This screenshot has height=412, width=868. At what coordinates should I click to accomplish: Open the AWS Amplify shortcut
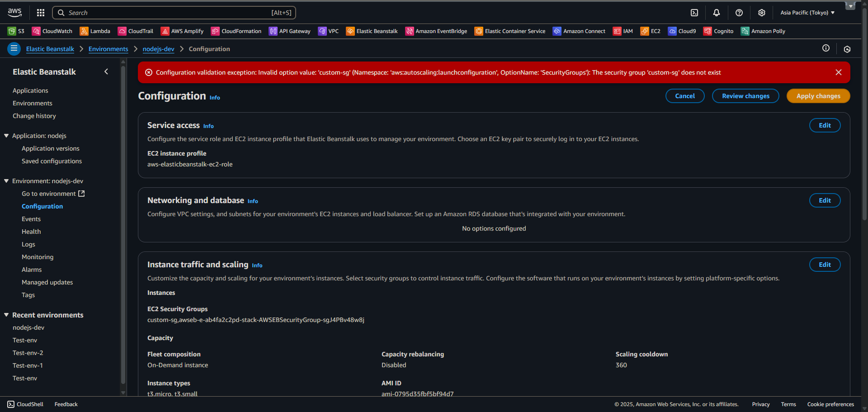coord(182,31)
